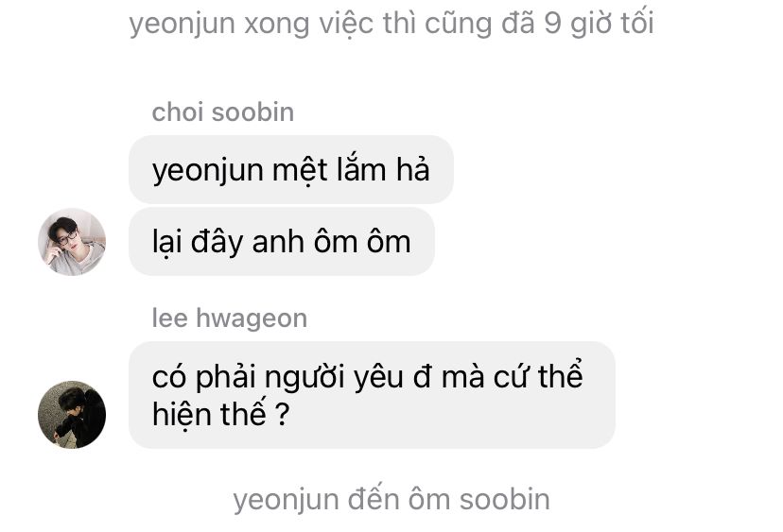Click 'người yêu' in lee hwageon's message

coord(334,378)
